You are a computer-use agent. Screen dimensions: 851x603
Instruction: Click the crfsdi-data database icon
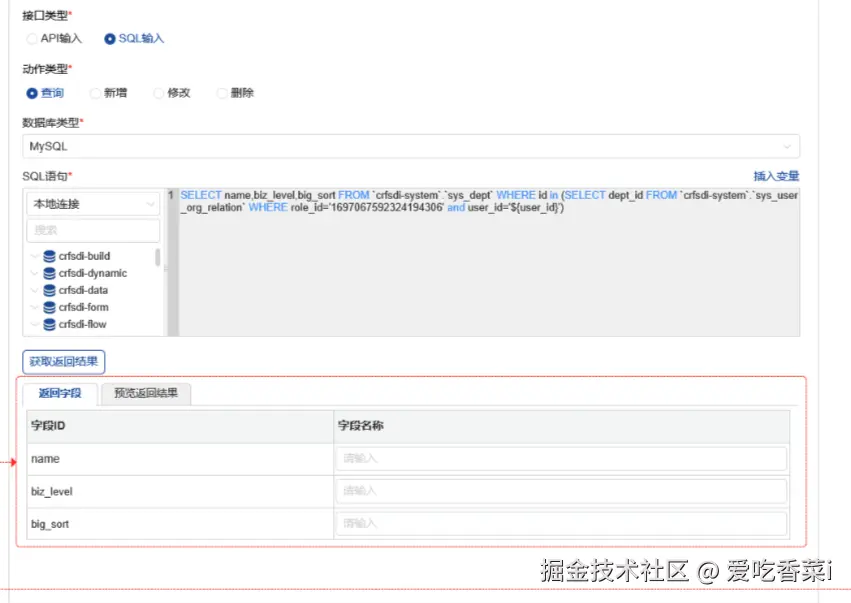coord(49,290)
